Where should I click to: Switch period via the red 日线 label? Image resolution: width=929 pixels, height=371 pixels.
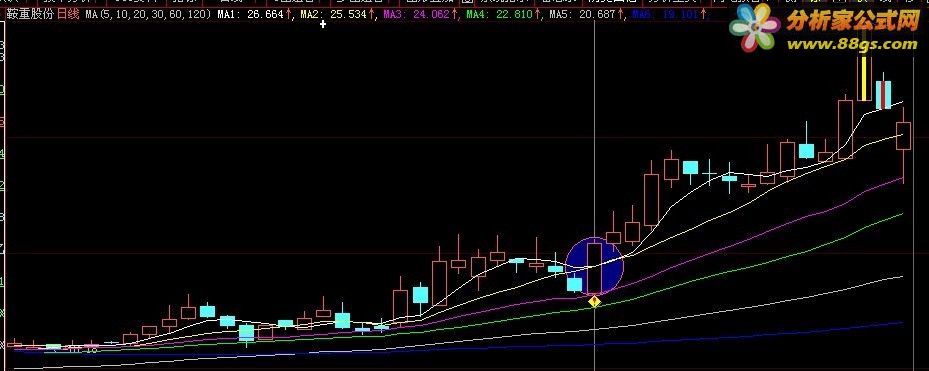pos(67,13)
